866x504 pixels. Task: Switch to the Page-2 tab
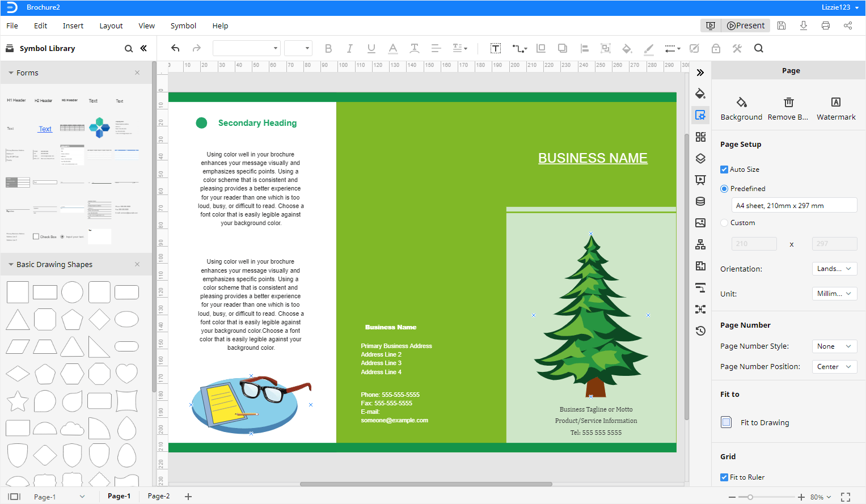click(158, 495)
